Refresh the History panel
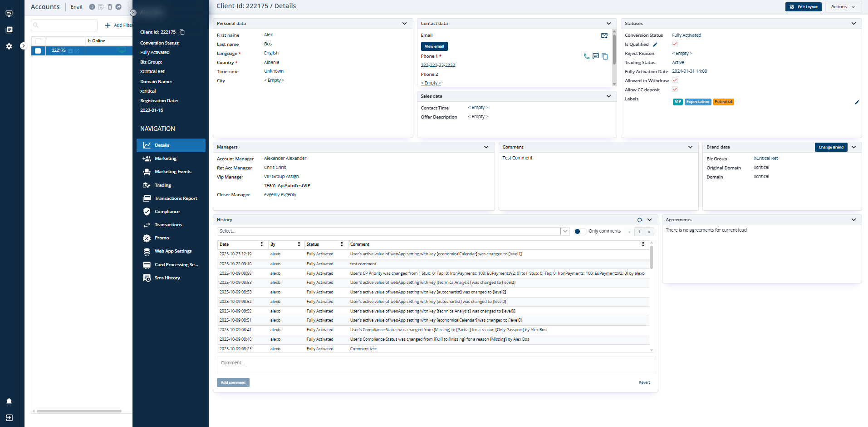868x427 pixels. [x=640, y=220]
